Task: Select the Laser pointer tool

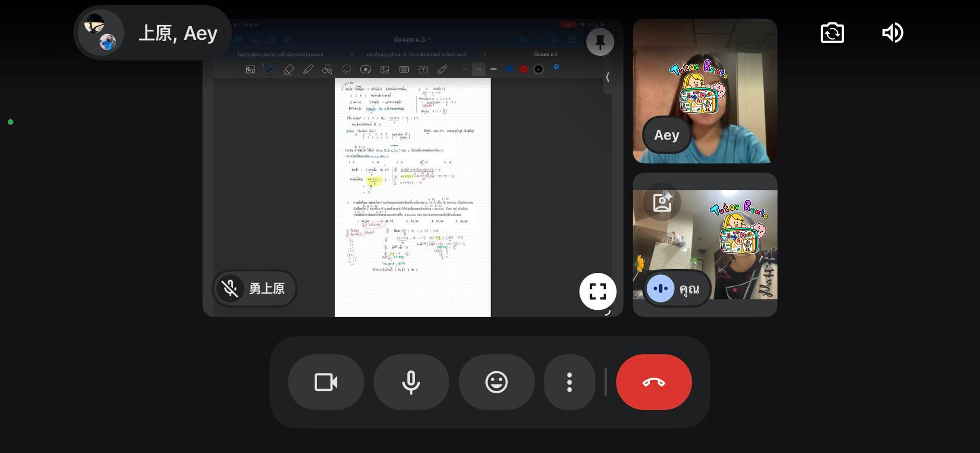Action: (443, 69)
